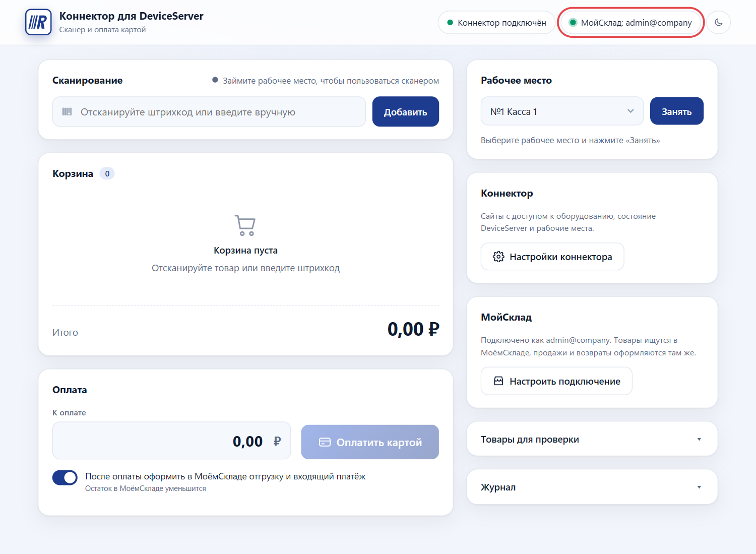Click the cart item count badge
The width and height of the screenshot is (756, 554).
[x=107, y=173]
